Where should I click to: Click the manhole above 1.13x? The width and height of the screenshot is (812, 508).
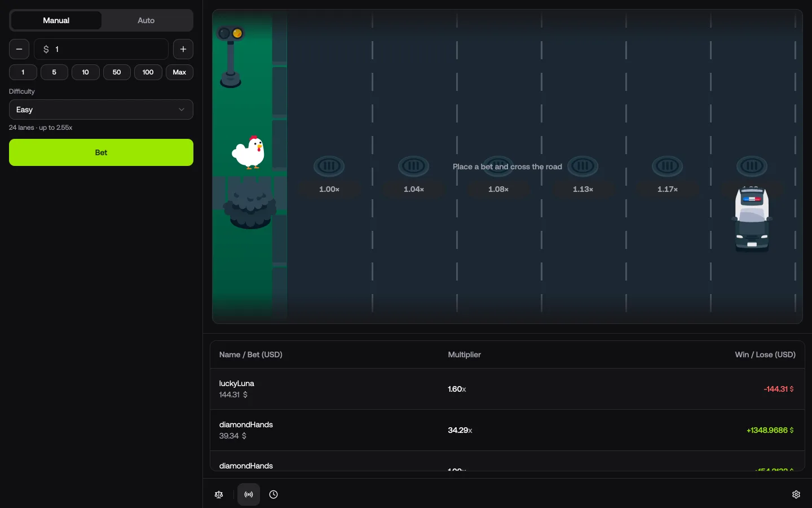tap(583, 166)
